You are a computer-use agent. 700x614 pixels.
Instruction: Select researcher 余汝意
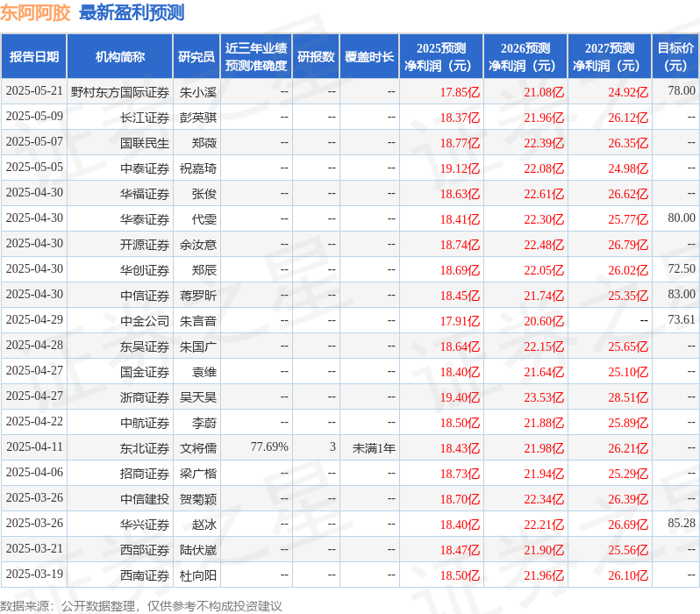(197, 245)
